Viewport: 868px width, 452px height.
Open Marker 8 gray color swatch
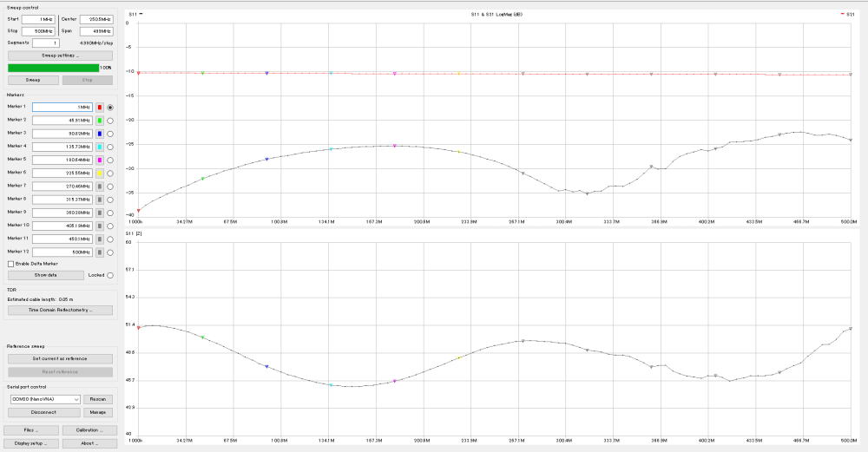[100, 200]
